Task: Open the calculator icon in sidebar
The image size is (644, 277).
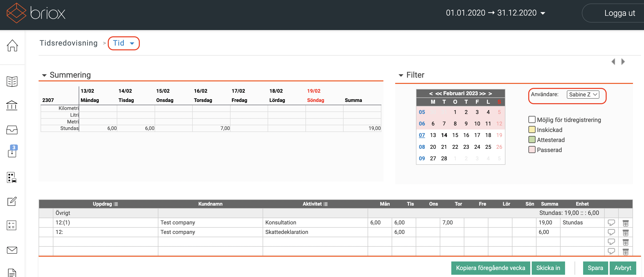Action: tap(12, 225)
